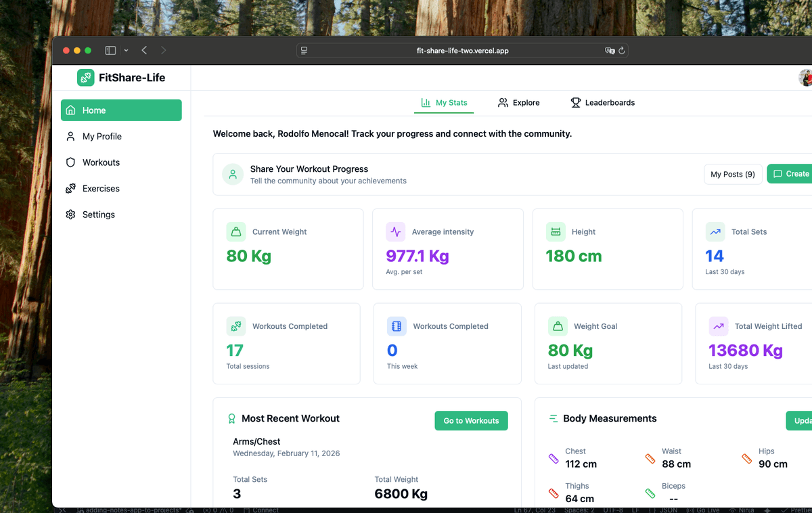The width and height of the screenshot is (812, 513).
Task: Click the scale icon on Current Weight card
Action: pos(236,231)
